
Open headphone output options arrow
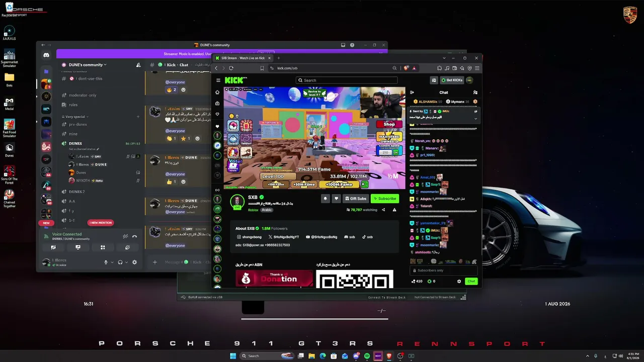click(x=126, y=262)
